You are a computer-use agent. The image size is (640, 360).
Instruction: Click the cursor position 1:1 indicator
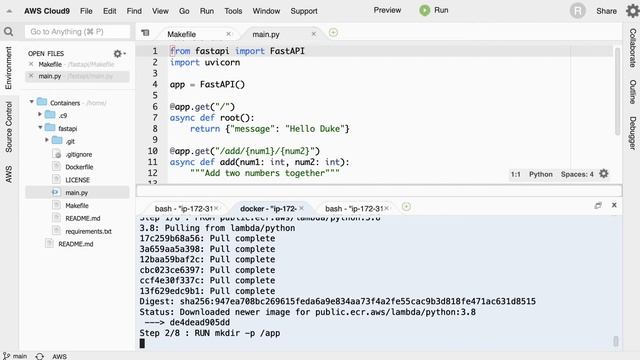pos(516,174)
